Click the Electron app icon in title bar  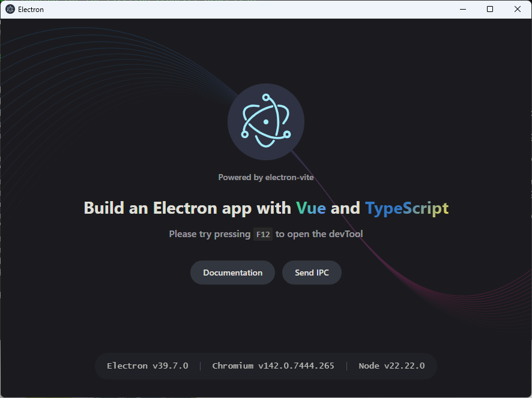pyautogui.click(x=10, y=9)
